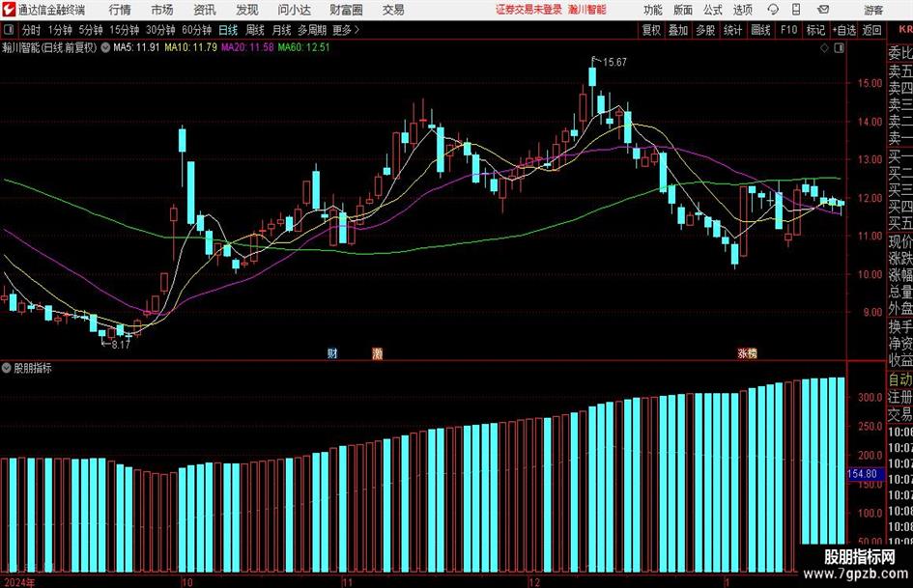
Task: Open the 资讯 menu
Action: (205, 10)
